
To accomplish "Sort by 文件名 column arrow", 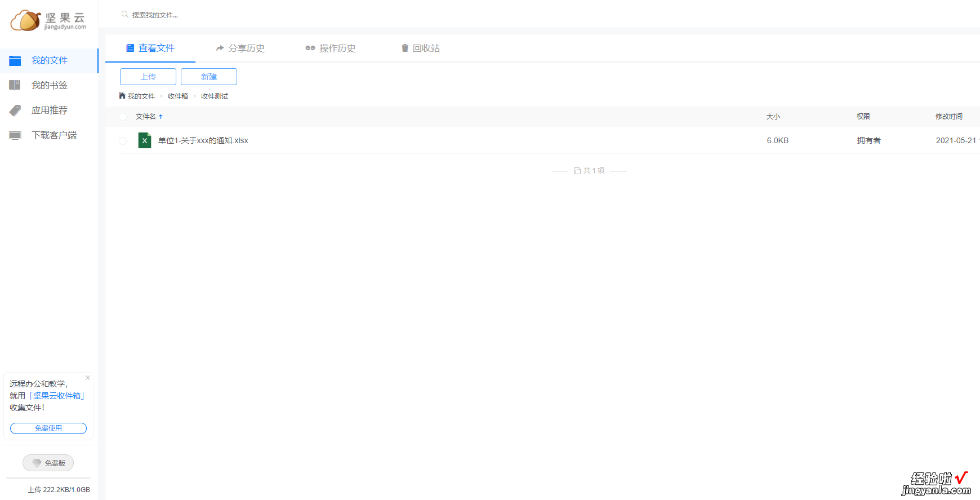I will coord(161,117).
